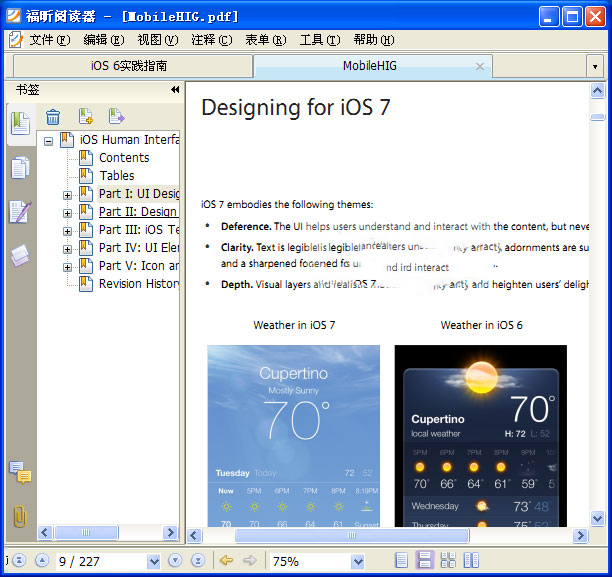Click the add new bookmark icon

[x=86, y=117]
